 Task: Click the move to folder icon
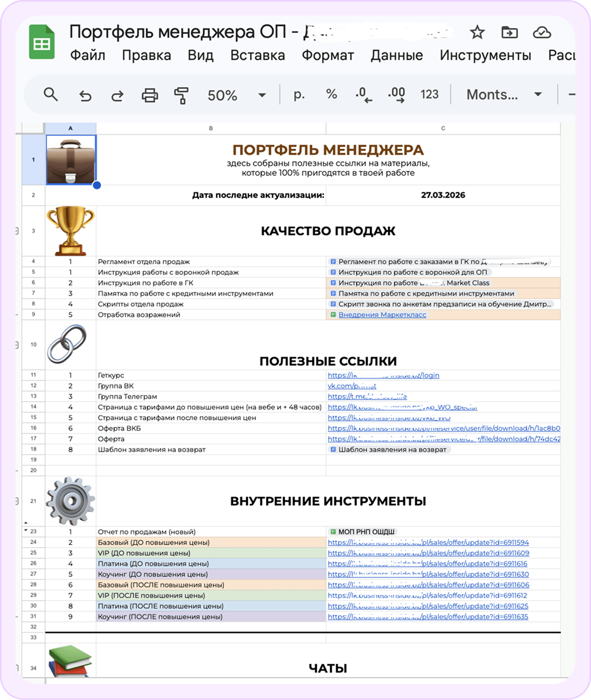point(510,33)
